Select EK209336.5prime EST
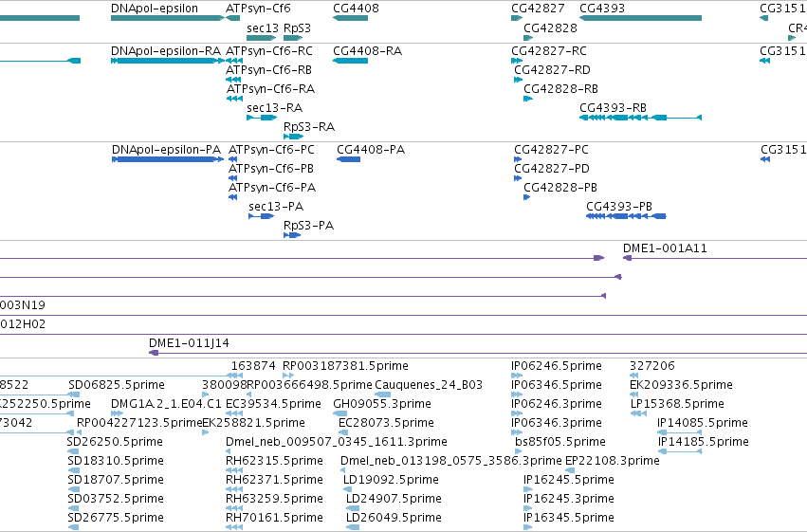The image size is (807, 532). (x=633, y=394)
